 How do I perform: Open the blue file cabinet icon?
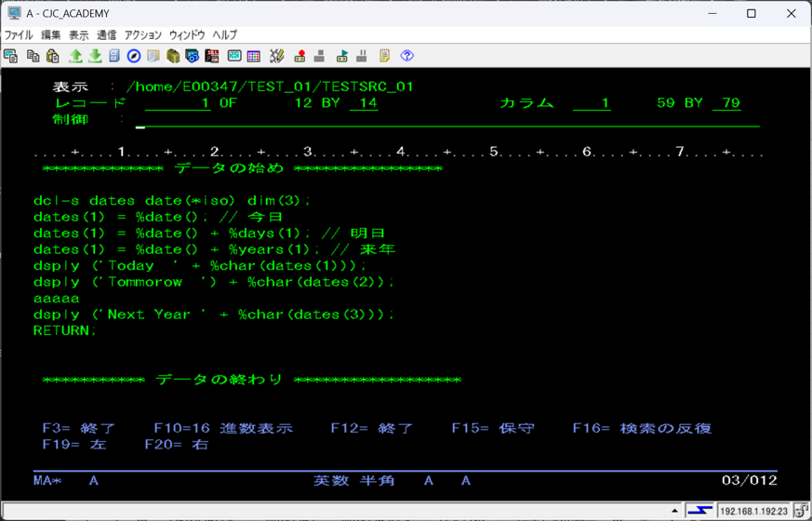pos(114,56)
